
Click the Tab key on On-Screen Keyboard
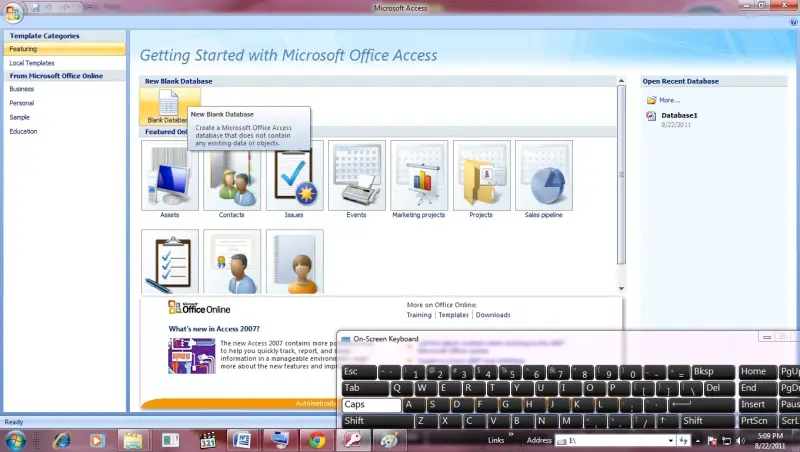pos(365,388)
